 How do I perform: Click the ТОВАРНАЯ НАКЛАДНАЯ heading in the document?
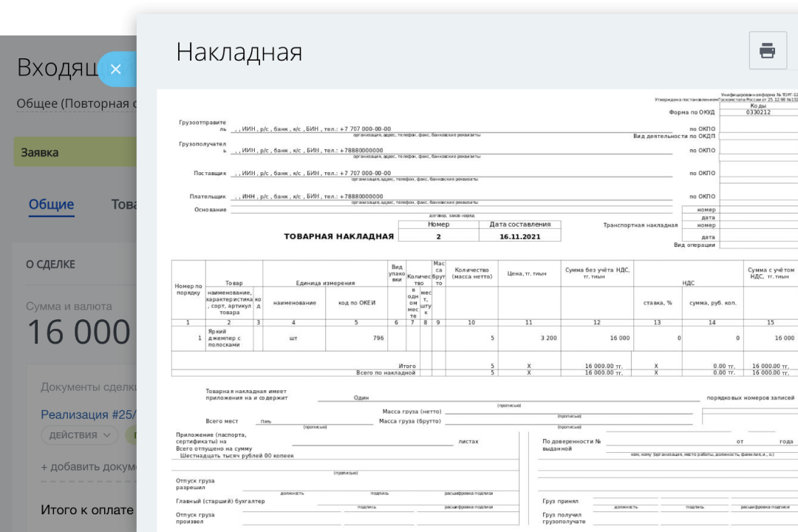tap(339, 236)
